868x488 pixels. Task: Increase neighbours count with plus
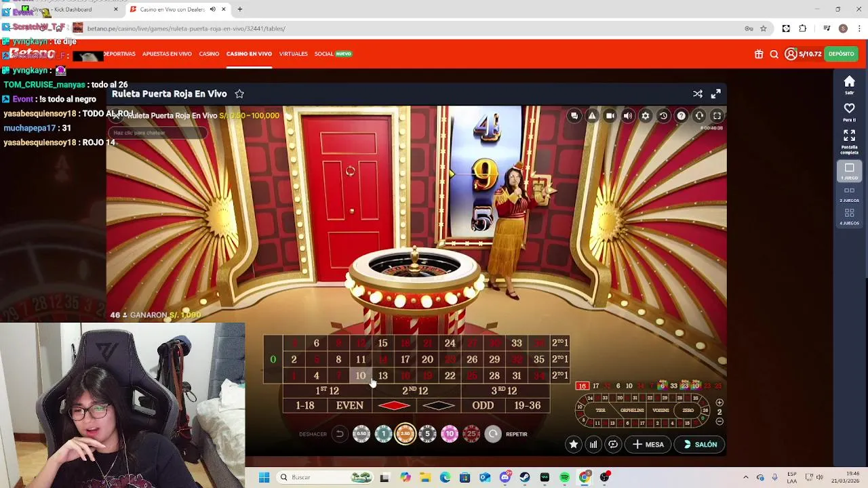(719, 403)
